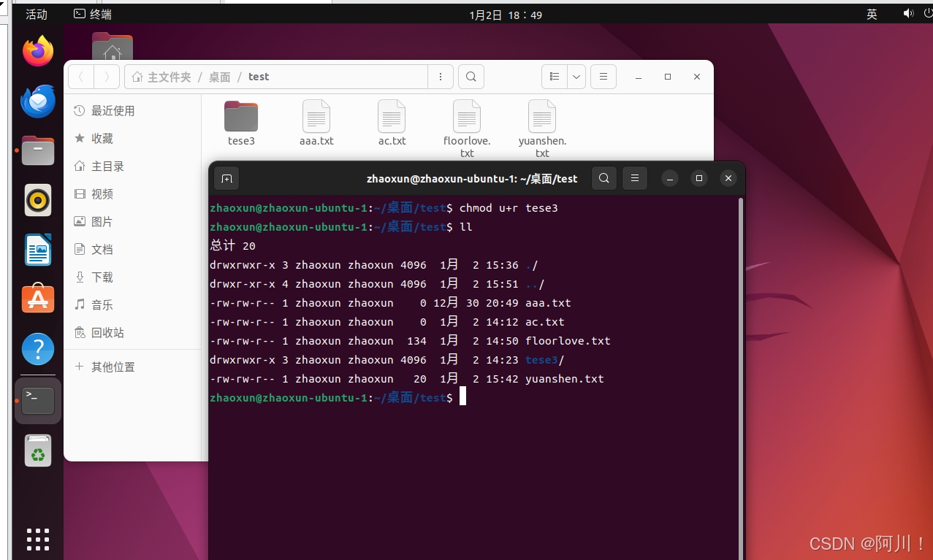
Task: Open the Files app in the dock
Action: (x=38, y=150)
